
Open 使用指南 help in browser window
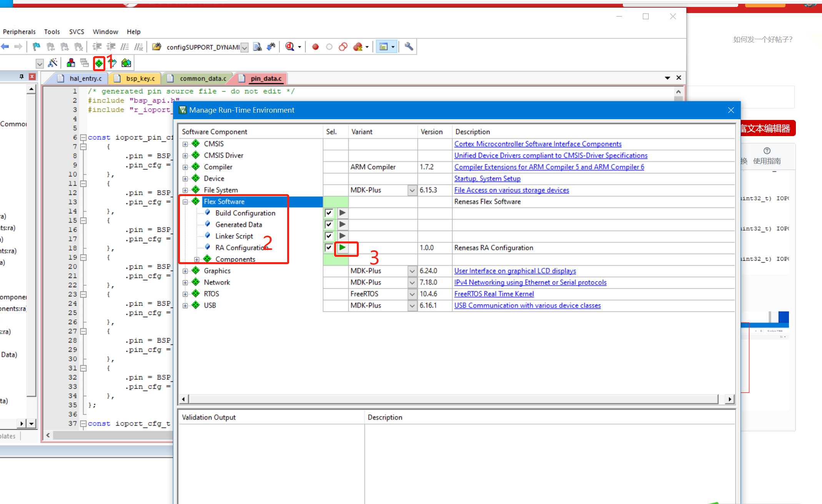point(767,156)
